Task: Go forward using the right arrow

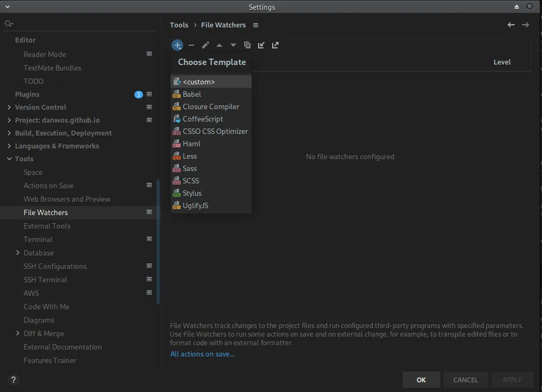Action: [525, 25]
